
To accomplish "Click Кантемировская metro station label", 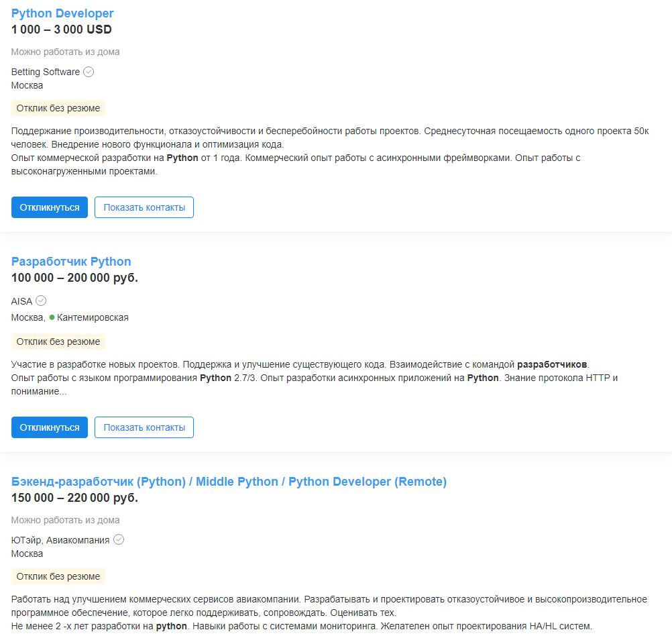I will (x=93, y=317).
